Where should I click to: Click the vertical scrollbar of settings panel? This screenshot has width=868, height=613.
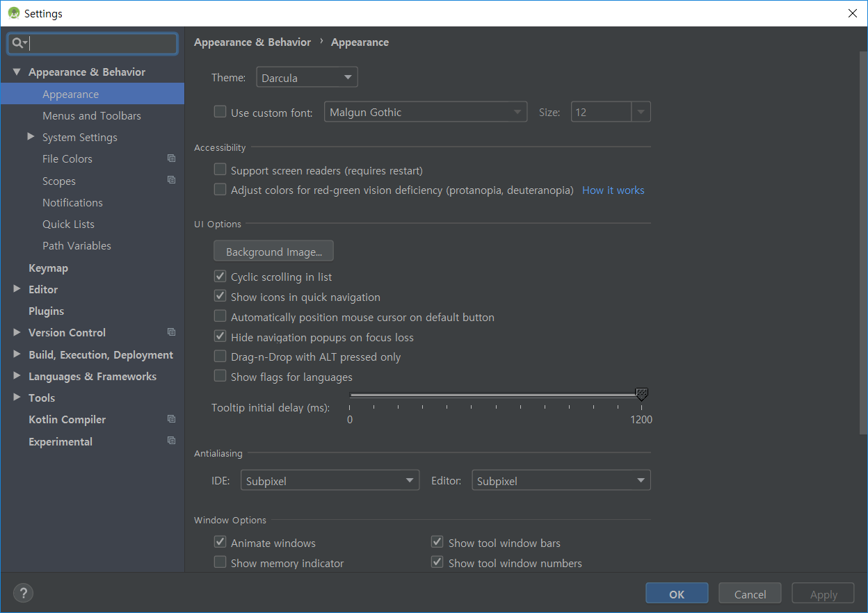click(x=864, y=243)
